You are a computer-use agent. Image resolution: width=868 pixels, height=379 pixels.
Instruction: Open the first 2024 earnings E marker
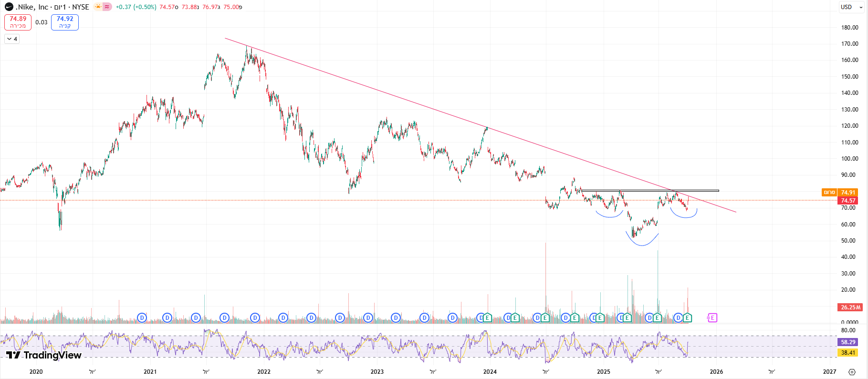pos(515,318)
